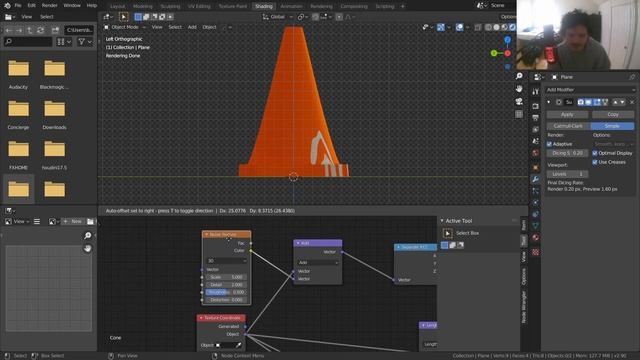The height and width of the screenshot is (360, 640).
Task: Click New image button in image editor
Action: click(73, 221)
